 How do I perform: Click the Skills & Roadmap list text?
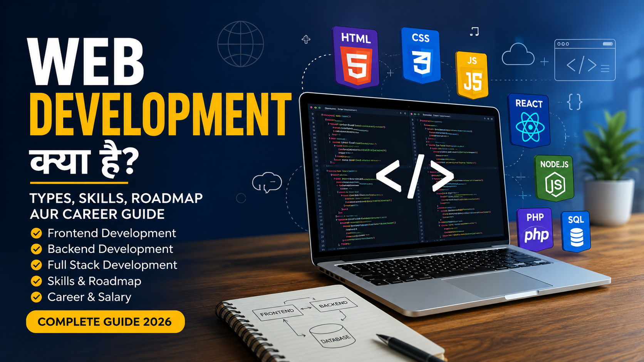click(94, 281)
